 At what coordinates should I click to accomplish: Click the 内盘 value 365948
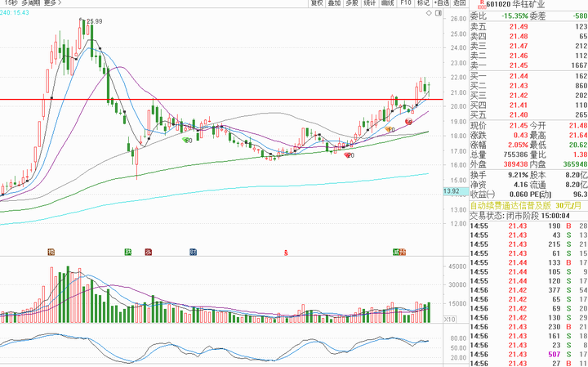point(575,165)
